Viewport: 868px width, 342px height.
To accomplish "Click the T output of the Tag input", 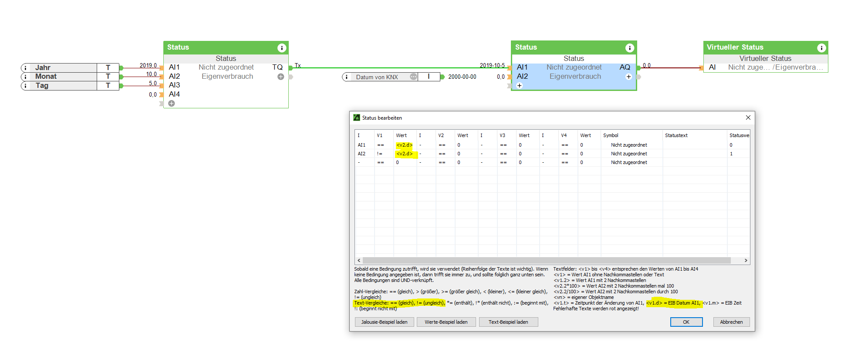I will click(x=108, y=86).
